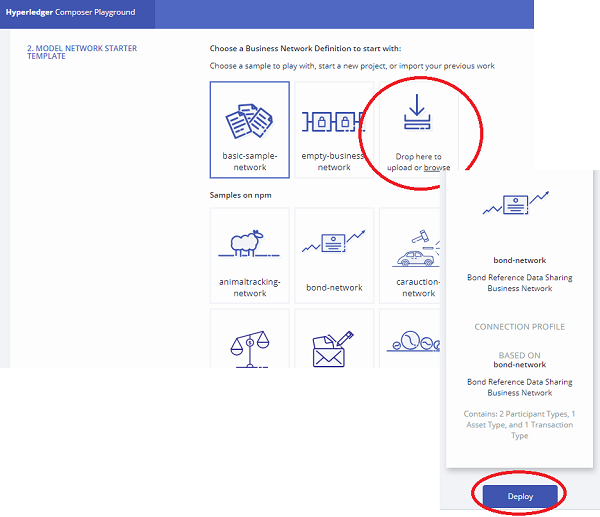This screenshot has width=600, height=517.
Task: Click the carauction-network label
Action: tap(418, 287)
